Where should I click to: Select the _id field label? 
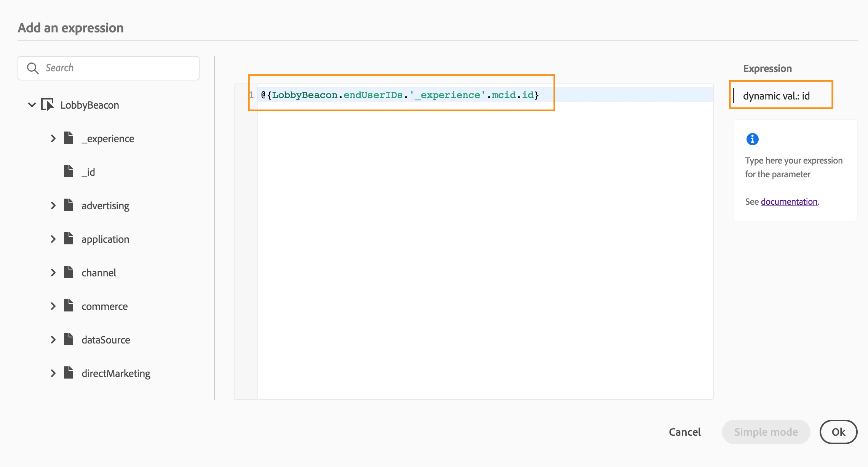(x=88, y=172)
